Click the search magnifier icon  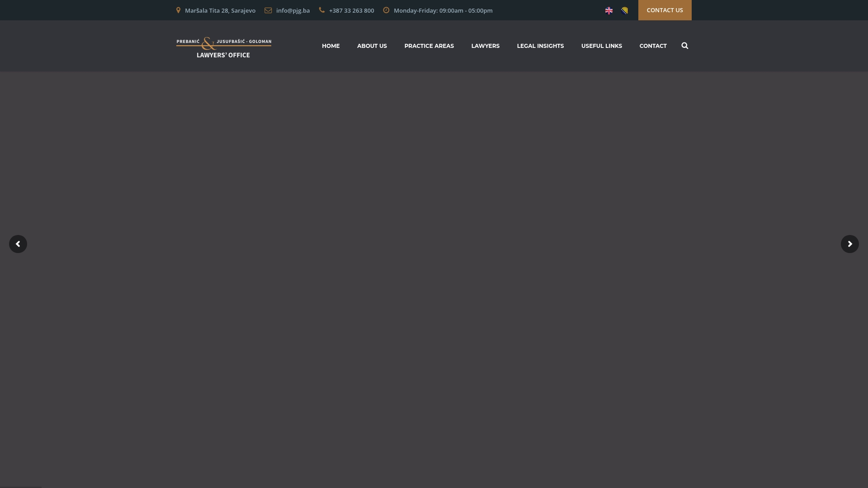(684, 46)
